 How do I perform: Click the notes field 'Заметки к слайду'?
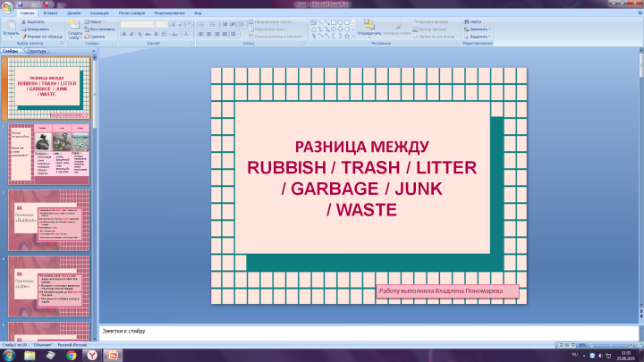(x=369, y=332)
